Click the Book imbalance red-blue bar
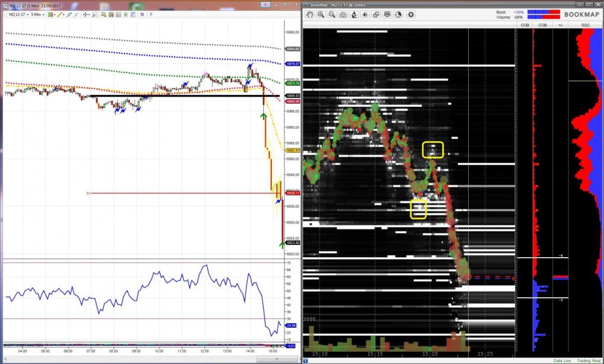 tap(544, 12)
